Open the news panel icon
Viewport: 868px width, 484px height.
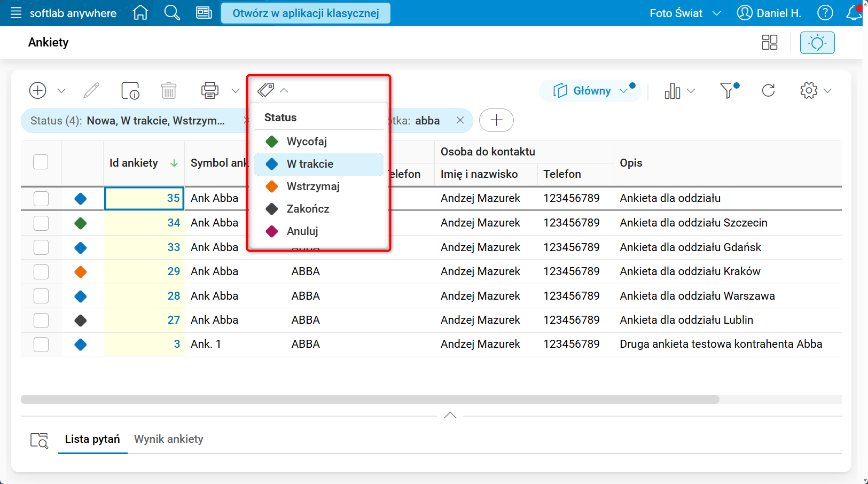click(x=204, y=12)
